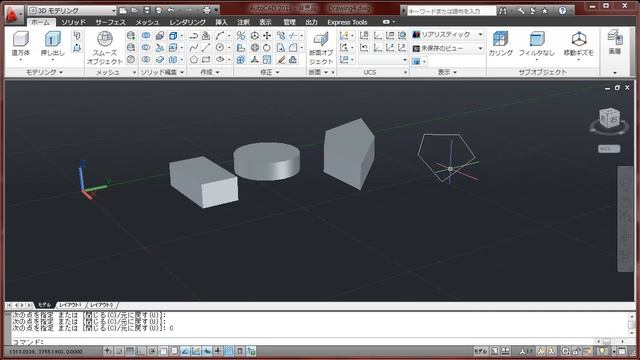Select the Subtract solid editing icon
Viewport: 640px width, 360px height.
[146, 48]
